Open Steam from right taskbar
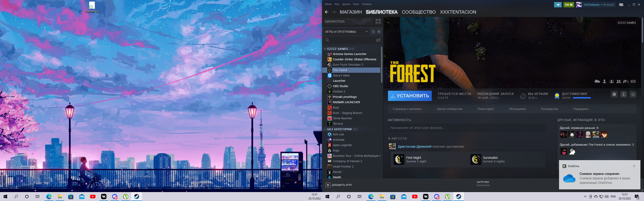This screenshot has width=644, height=201. (458, 197)
